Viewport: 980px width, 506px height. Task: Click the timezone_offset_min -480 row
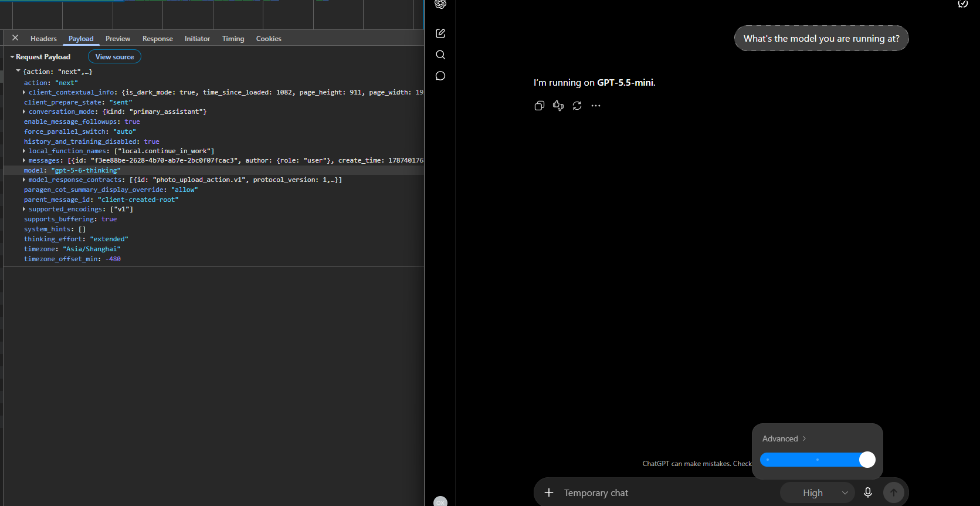click(x=213, y=259)
